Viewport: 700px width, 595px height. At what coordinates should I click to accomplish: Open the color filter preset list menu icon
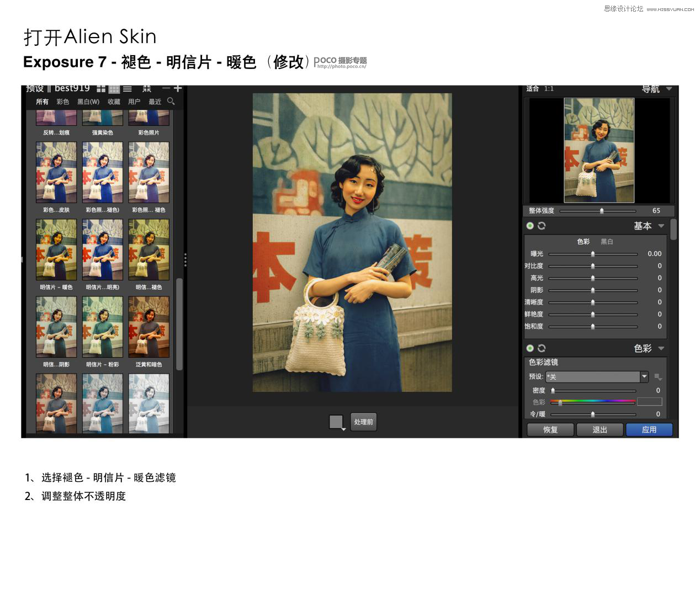tap(657, 377)
